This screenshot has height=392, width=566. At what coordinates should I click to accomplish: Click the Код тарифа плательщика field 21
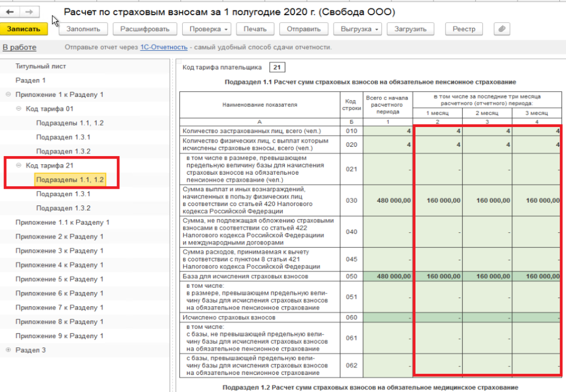pyautogui.click(x=277, y=67)
